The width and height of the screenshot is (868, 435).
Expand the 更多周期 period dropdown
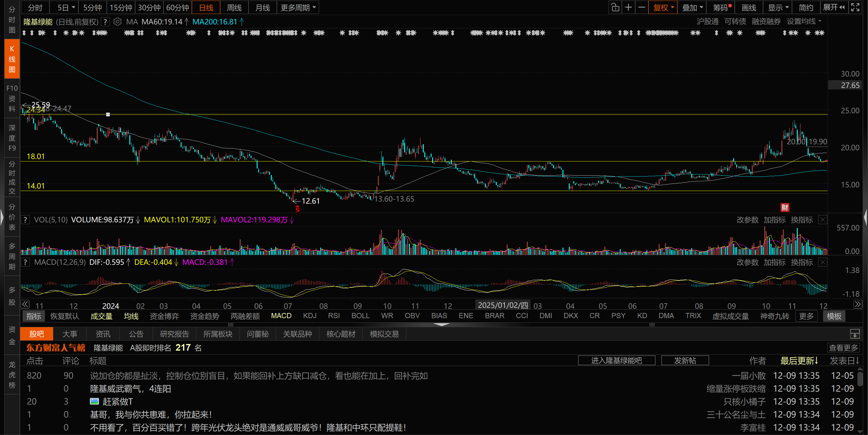pyautogui.click(x=298, y=8)
